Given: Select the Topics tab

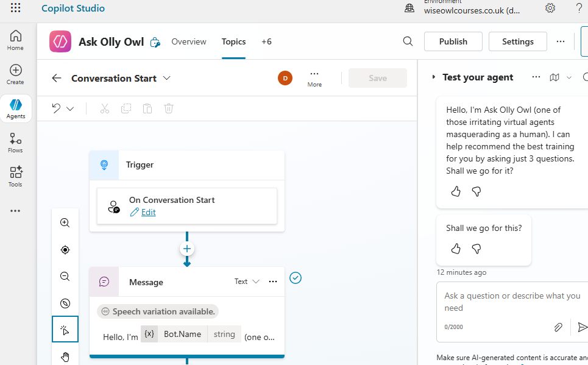Looking at the screenshot, I should point(233,41).
